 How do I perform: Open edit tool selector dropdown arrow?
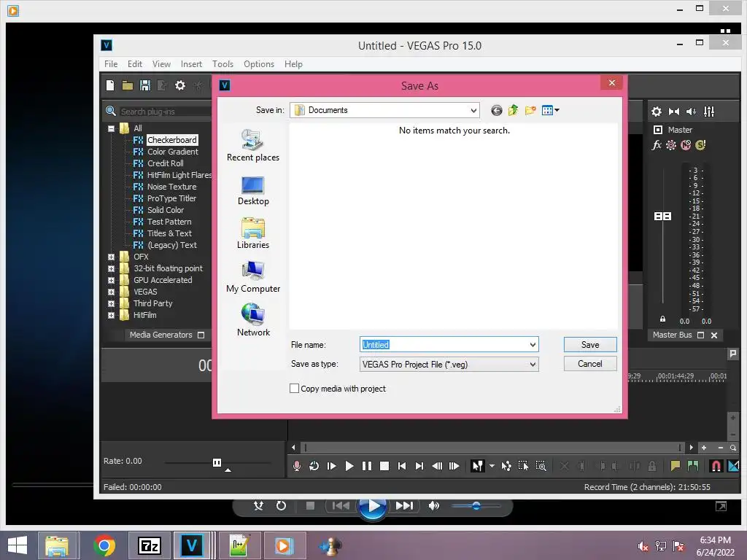pos(492,466)
